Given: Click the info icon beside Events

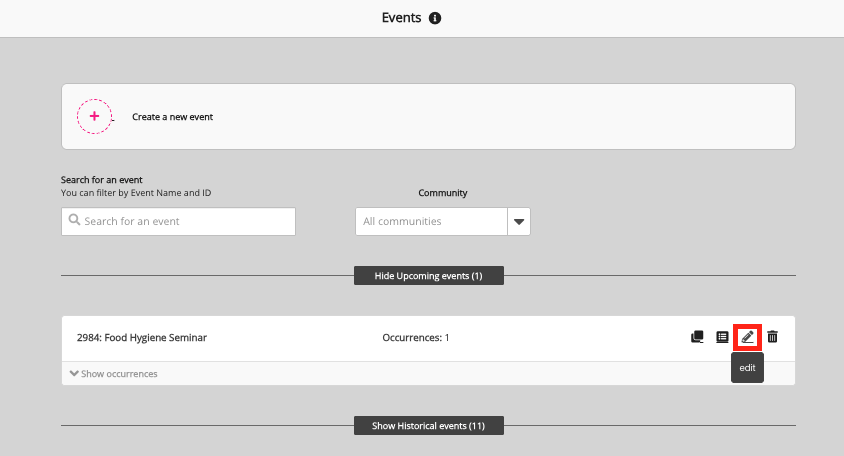Looking at the screenshot, I should (435, 18).
